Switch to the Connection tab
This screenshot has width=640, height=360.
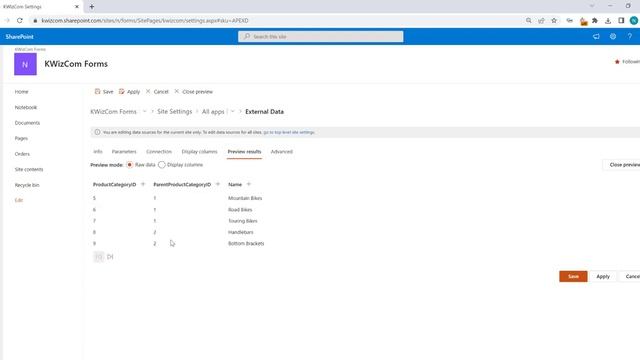(159, 151)
